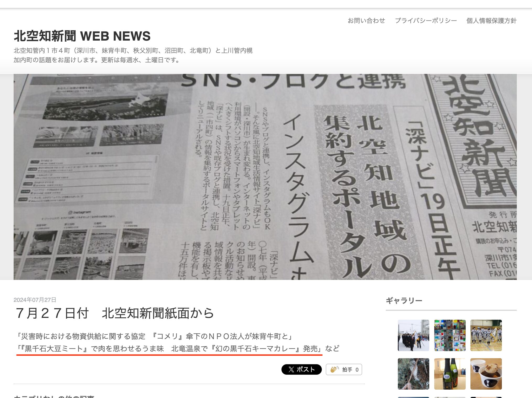Click the newspaper header banner image
Screen dimensions: 532x398
point(265,177)
